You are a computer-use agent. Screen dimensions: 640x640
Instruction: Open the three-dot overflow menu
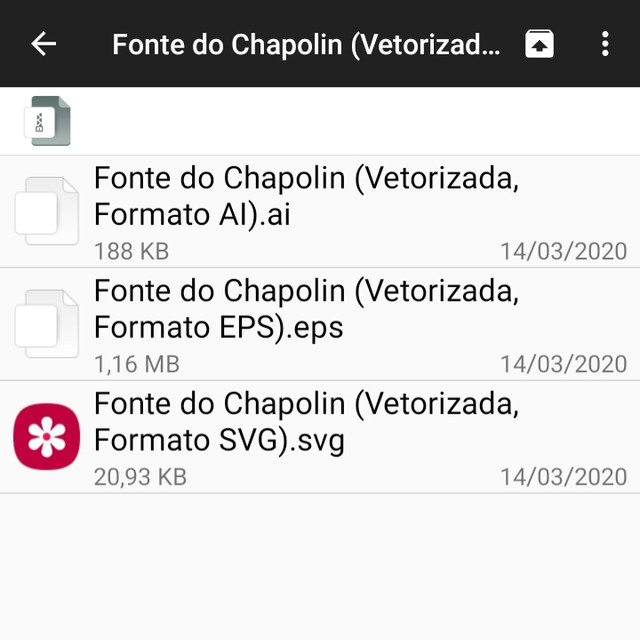[x=604, y=44]
